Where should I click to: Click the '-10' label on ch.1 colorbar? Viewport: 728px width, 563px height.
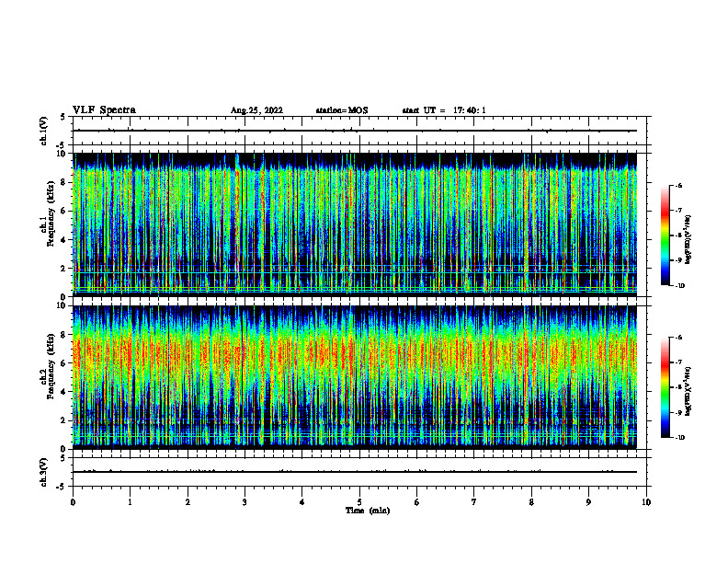(x=679, y=286)
